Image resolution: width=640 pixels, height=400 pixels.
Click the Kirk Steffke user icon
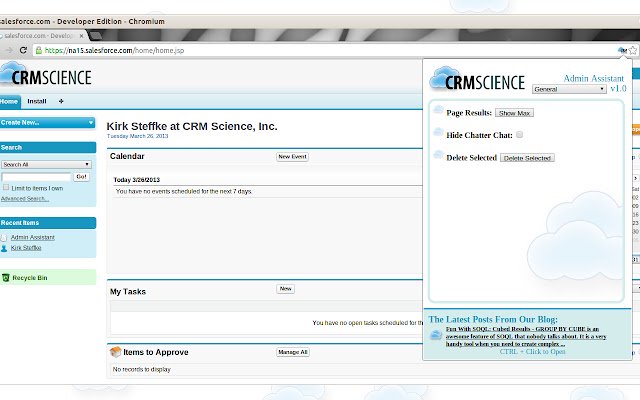[x=4, y=248]
